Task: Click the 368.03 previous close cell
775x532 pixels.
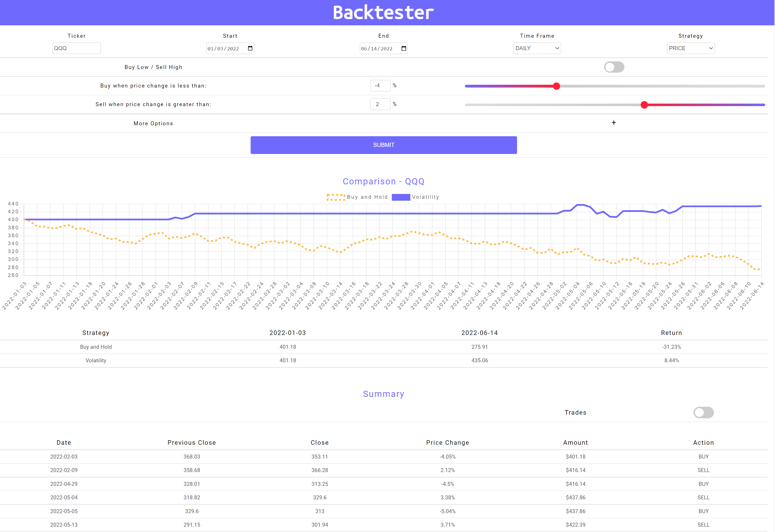Action: tap(192, 457)
